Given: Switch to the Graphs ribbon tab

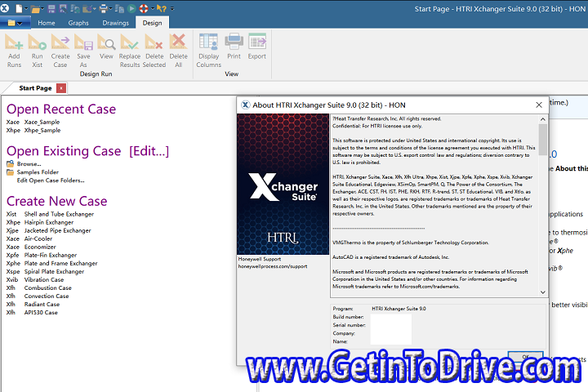Looking at the screenshot, I should pos(78,23).
